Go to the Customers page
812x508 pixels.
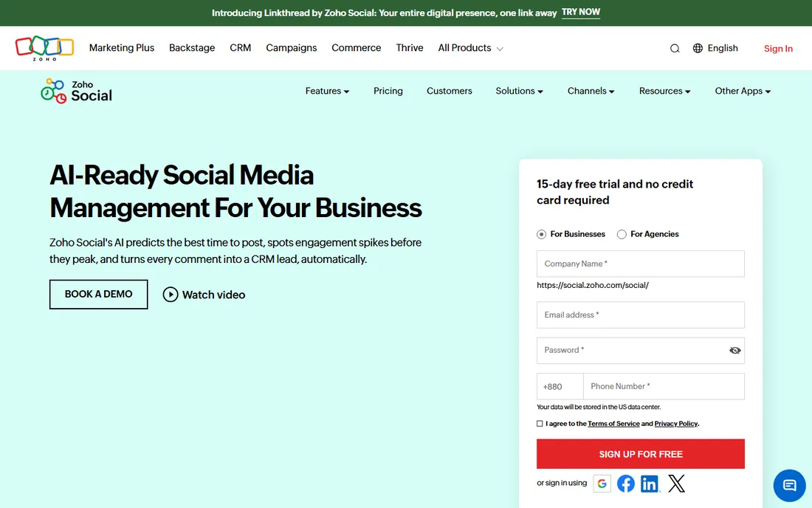click(x=449, y=91)
